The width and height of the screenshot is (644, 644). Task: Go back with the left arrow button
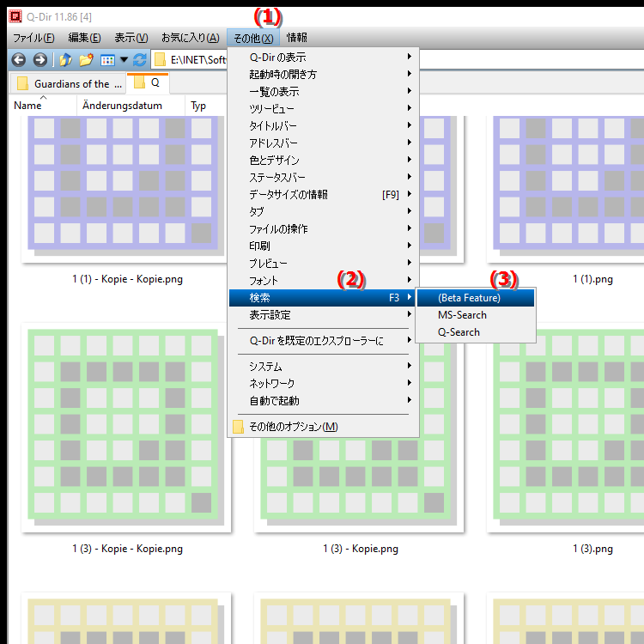[x=19, y=60]
